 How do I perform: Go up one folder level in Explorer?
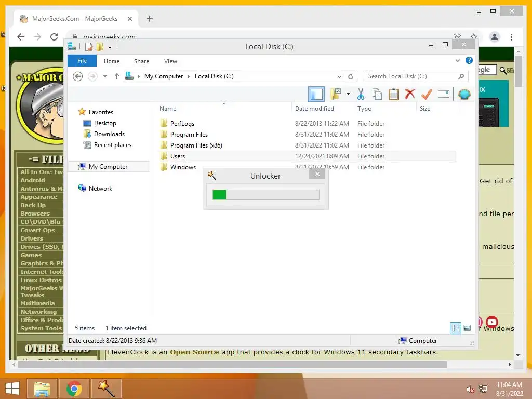point(117,76)
